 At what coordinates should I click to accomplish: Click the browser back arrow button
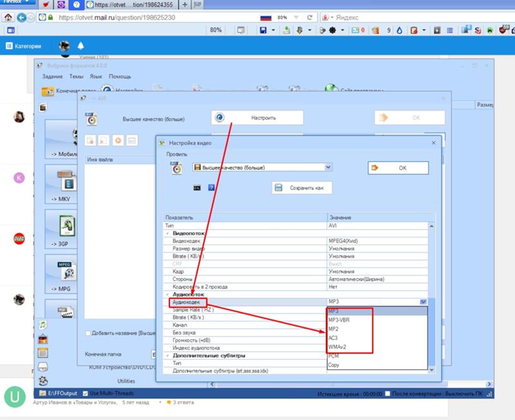(x=22, y=17)
